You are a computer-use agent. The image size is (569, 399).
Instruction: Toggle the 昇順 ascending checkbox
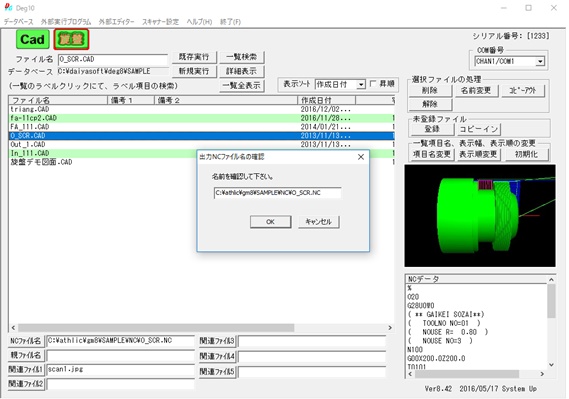tap(373, 84)
